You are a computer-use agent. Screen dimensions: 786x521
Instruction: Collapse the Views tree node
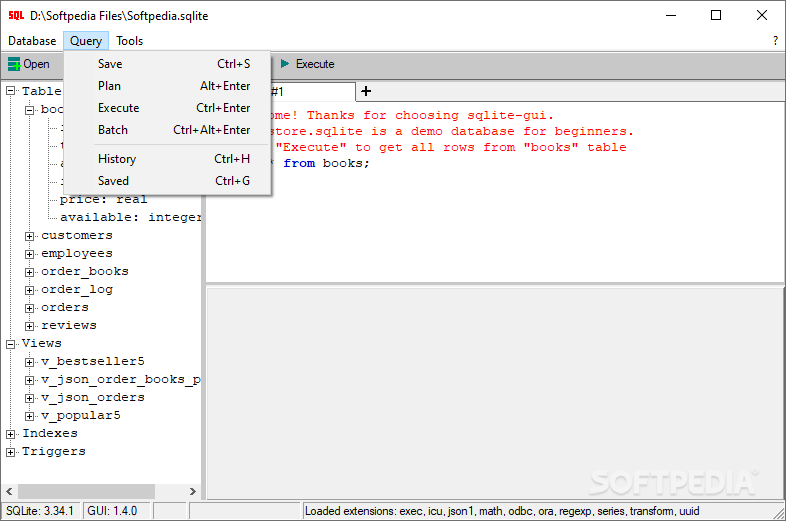11,344
